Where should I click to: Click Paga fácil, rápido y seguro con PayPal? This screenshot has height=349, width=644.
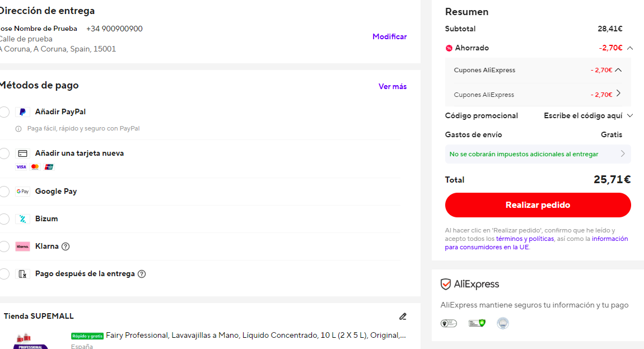(x=83, y=129)
